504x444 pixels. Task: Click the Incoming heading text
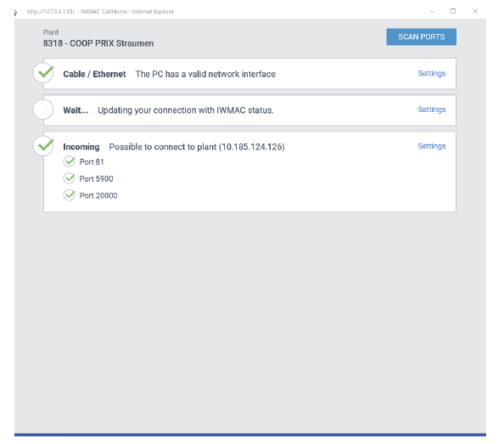pyautogui.click(x=81, y=147)
